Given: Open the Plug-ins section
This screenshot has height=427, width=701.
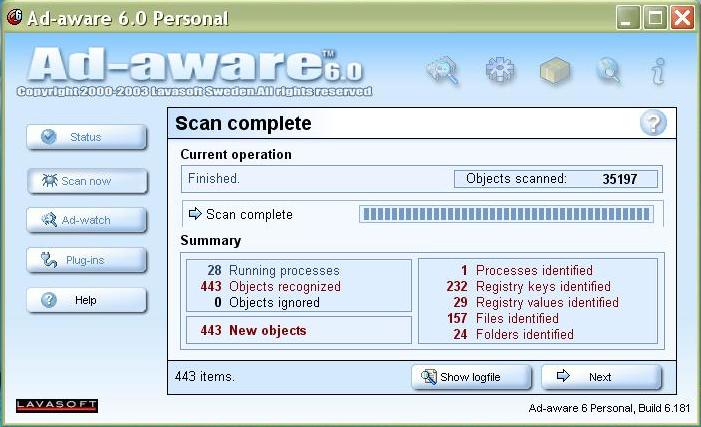Looking at the screenshot, I should (86, 260).
